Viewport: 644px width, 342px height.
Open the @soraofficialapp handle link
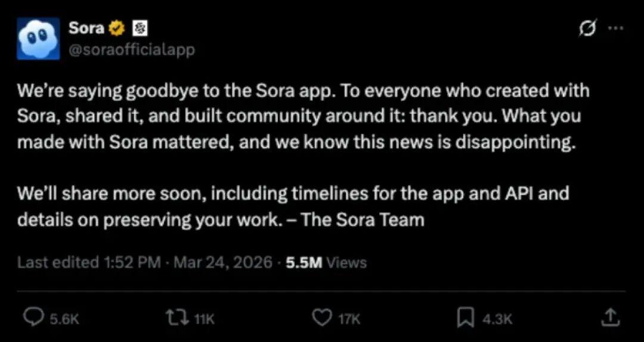click(132, 49)
